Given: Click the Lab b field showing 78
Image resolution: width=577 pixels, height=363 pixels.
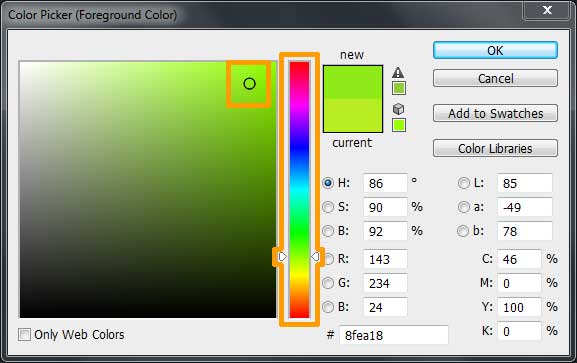Looking at the screenshot, I should (525, 231).
